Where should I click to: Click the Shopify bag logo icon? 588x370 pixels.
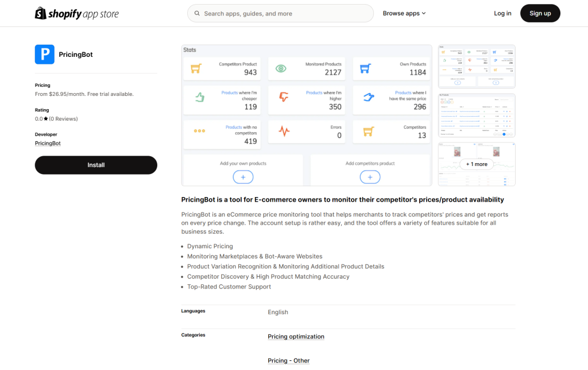coord(41,13)
